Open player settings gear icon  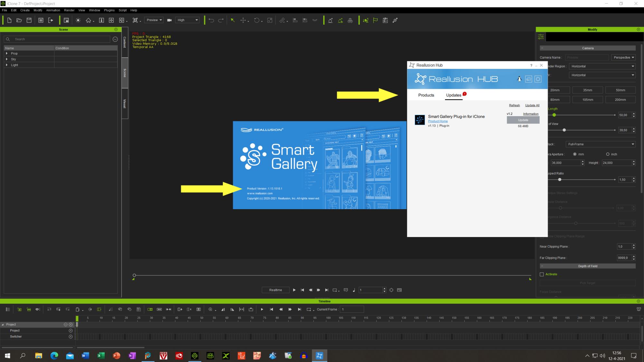pyautogui.click(x=391, y=290)
